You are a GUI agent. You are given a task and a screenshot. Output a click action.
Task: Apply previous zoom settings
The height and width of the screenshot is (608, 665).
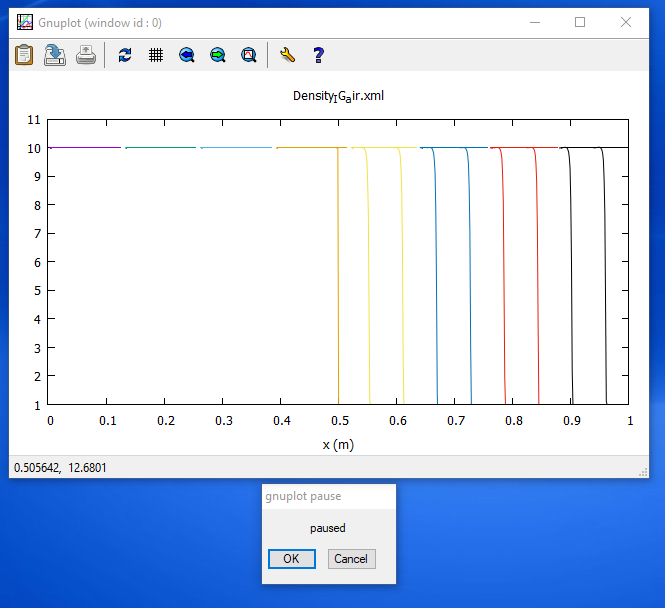[x=187, y=55]
